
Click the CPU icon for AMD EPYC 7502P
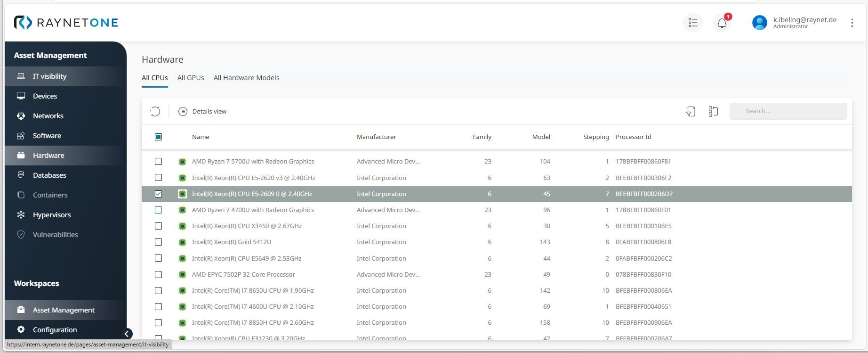pyautogui.click(x=182, y=275)
